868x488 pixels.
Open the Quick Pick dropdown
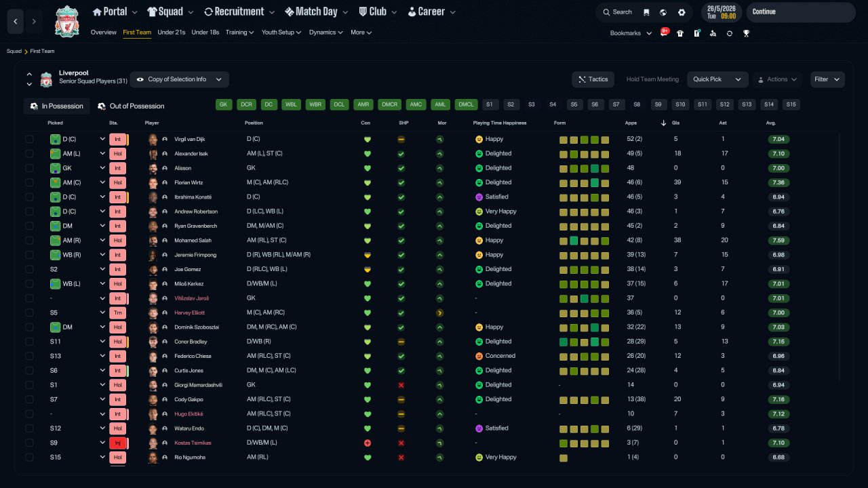717,79
